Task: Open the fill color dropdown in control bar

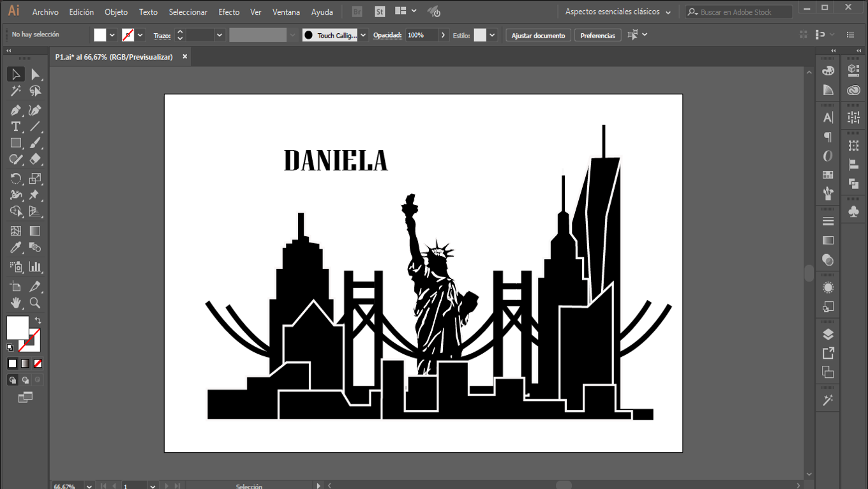Action: coord(112,35)
